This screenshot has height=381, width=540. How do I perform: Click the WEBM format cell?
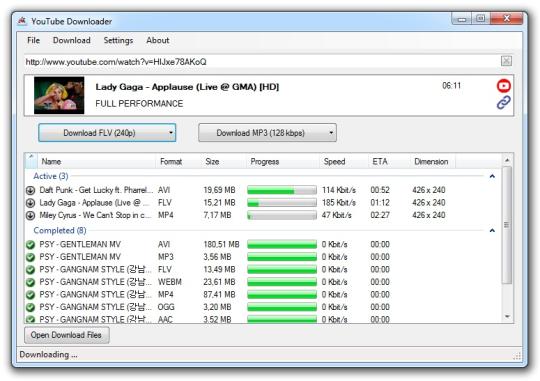(169, 282)
